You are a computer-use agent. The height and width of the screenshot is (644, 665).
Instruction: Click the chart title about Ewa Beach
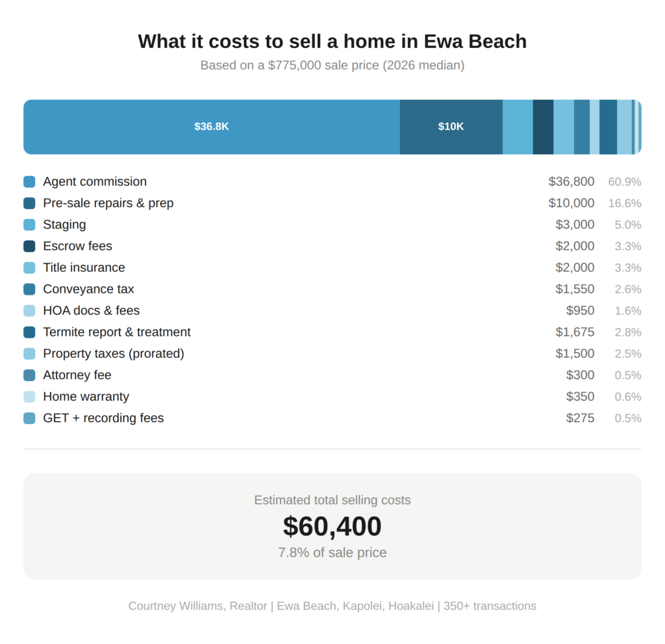tap(332, 41)
